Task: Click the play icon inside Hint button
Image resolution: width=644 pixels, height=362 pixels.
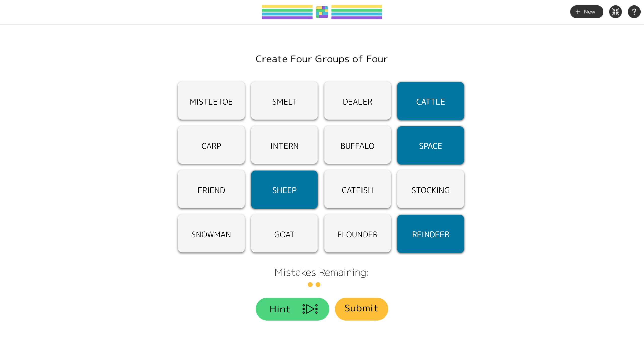Action: point(310,309)
